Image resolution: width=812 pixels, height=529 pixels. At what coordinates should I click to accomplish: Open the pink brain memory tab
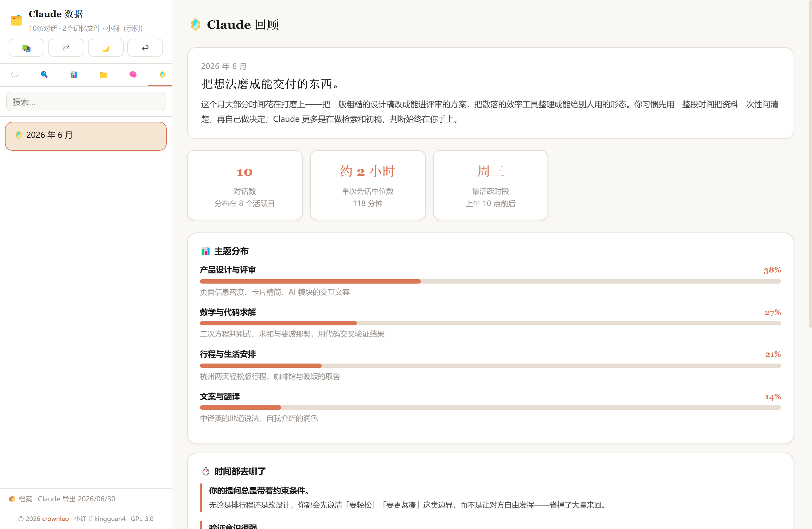pos(133,75)
